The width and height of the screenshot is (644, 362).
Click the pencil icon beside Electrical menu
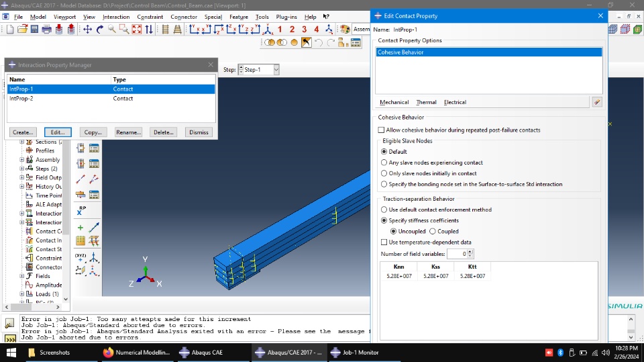[597, 102]
